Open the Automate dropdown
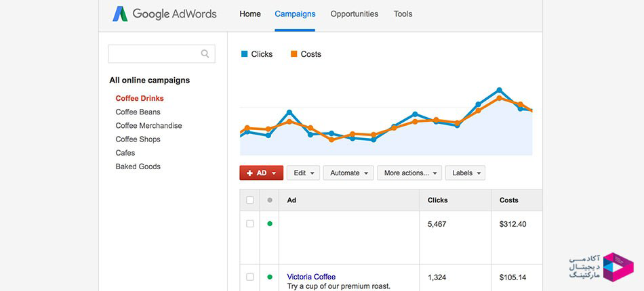This screenshot has height=291, width=644. (348, 173)
